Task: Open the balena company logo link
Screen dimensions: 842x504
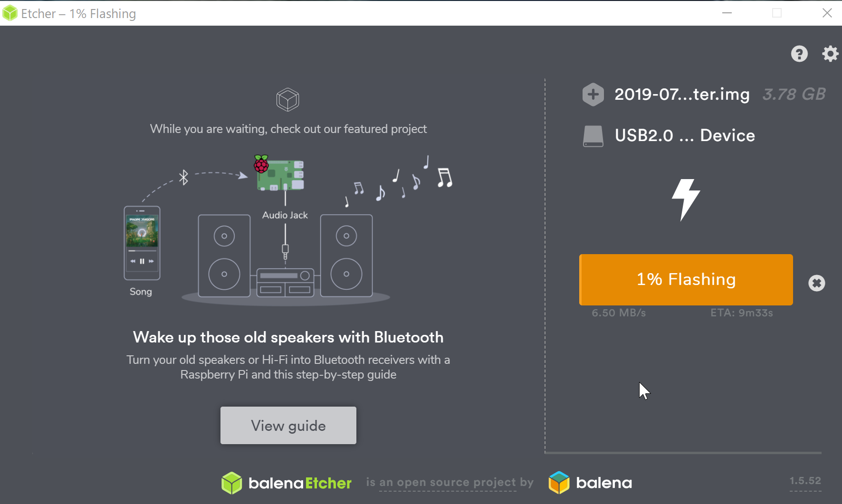Action: point(590,483)
